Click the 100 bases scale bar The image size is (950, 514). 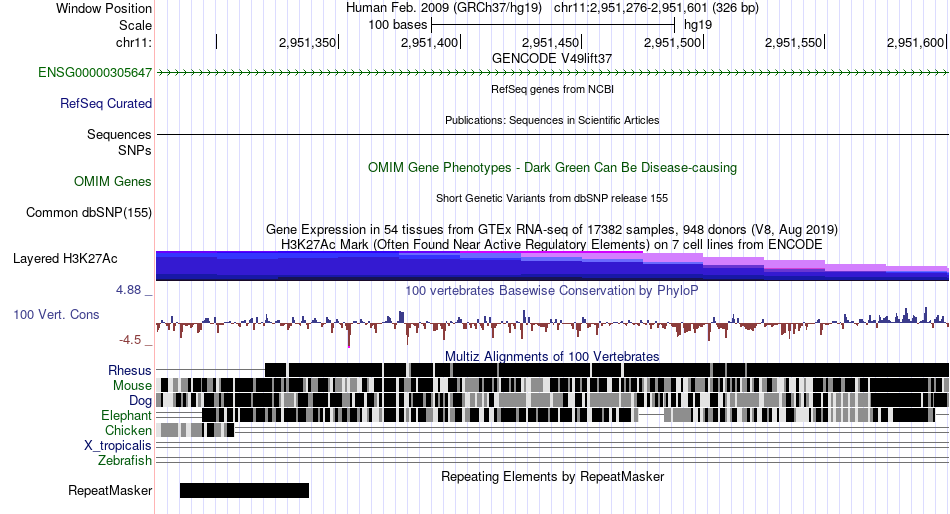click(553, 25)
